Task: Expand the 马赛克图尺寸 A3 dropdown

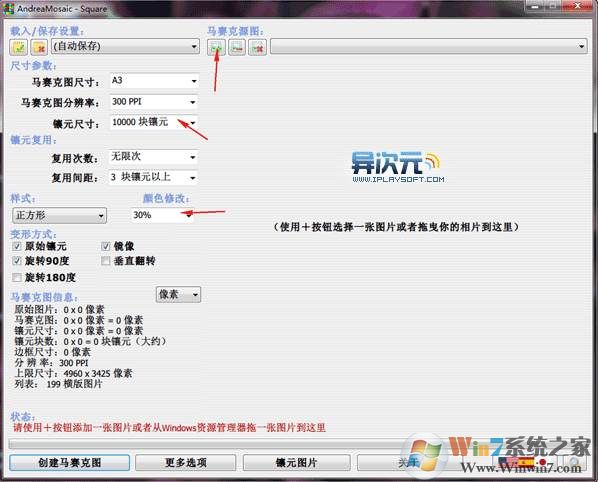Action: pos(154,81)
